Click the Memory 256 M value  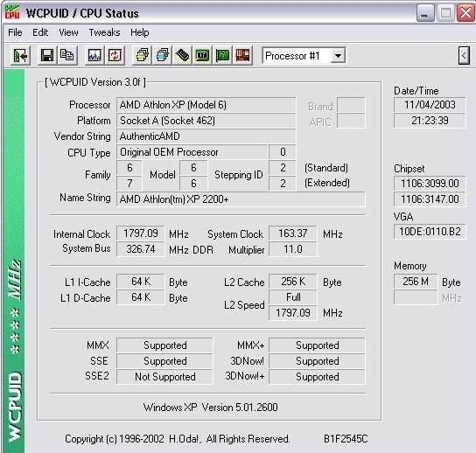pos(416,282)
